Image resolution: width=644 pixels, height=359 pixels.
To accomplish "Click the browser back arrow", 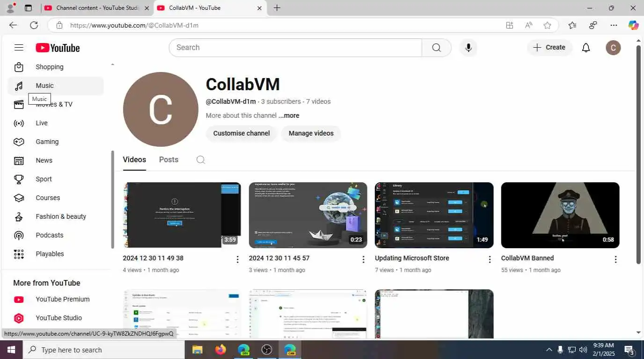I will (13, 25).
